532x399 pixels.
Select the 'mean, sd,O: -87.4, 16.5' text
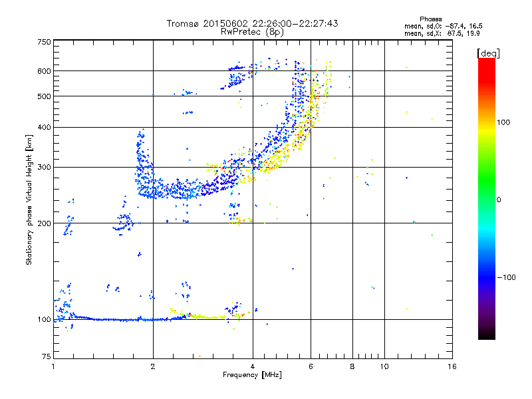click(x=444, y=26)
